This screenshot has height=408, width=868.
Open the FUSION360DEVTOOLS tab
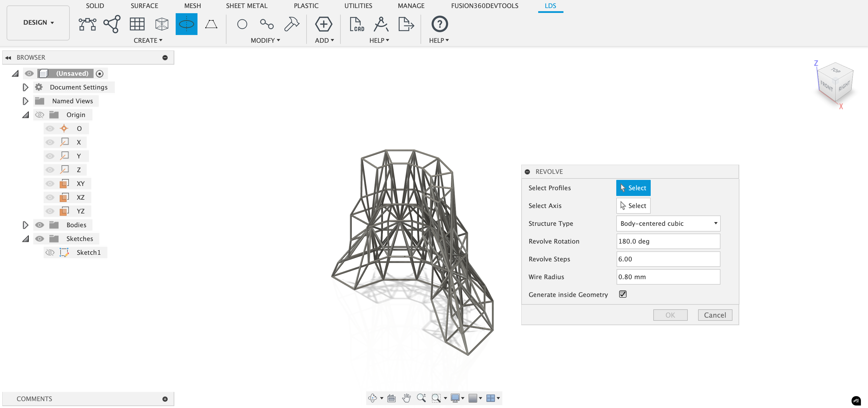(x=484, y=6)
